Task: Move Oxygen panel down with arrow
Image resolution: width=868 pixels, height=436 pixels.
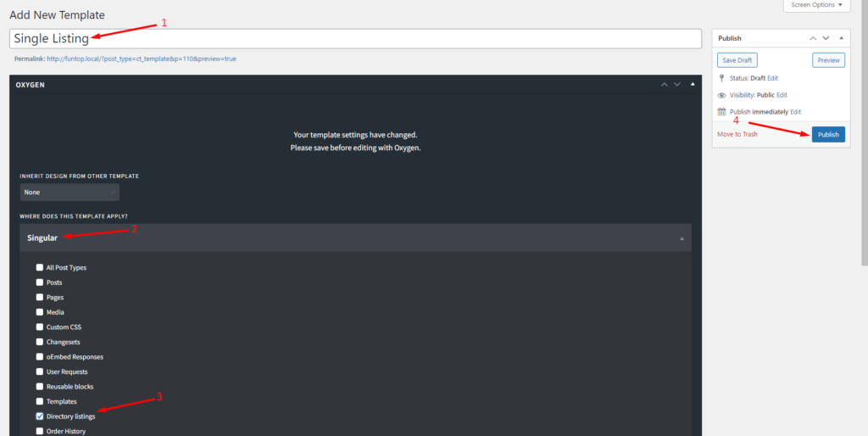Action: pyautogui.click(x=677, y=85)
